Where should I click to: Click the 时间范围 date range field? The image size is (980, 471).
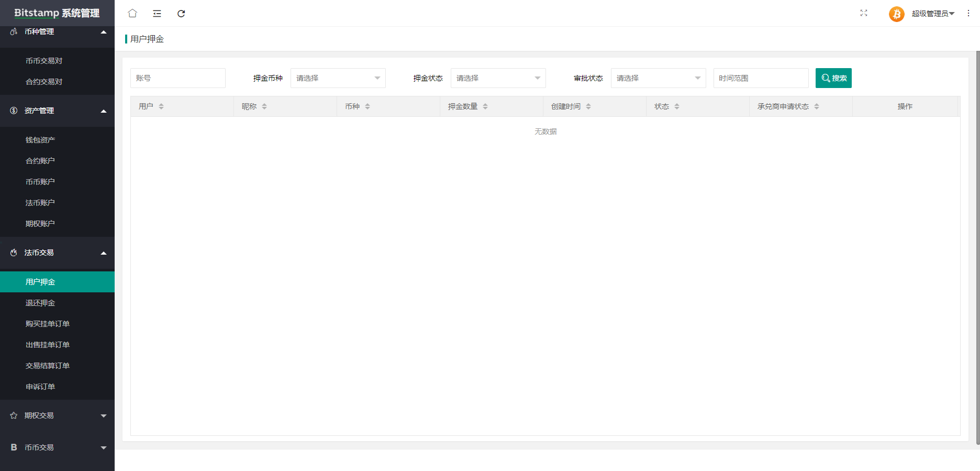[x=761, y=78]
